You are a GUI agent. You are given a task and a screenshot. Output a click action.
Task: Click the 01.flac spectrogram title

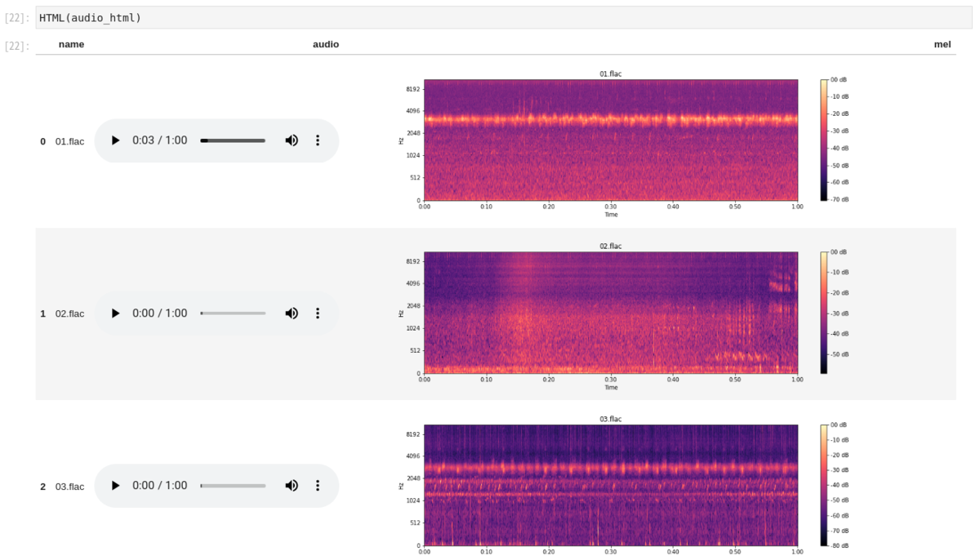(611, 73)
